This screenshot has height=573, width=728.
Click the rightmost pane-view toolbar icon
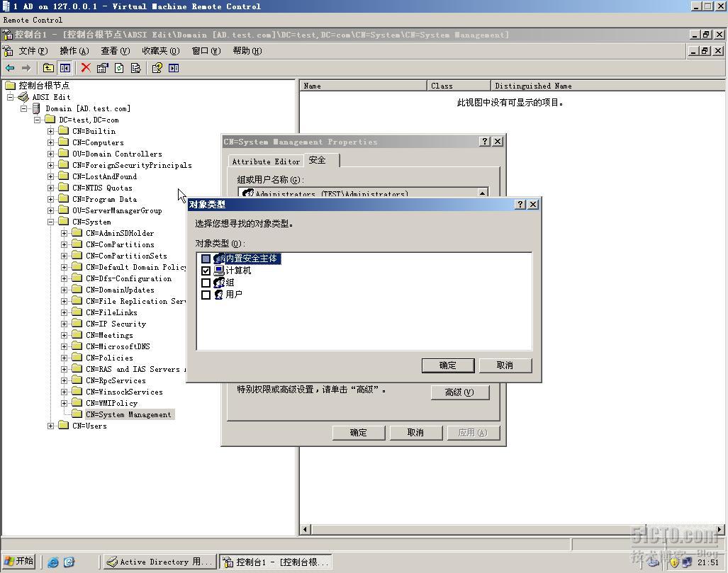pyautogui.click(x=174, y=68)
